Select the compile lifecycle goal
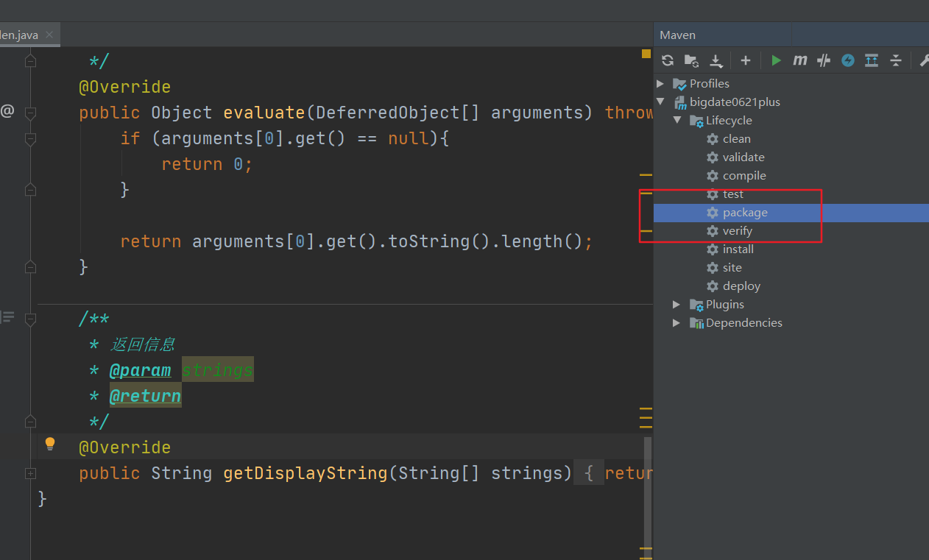The image size is (929, 560). 744,176
